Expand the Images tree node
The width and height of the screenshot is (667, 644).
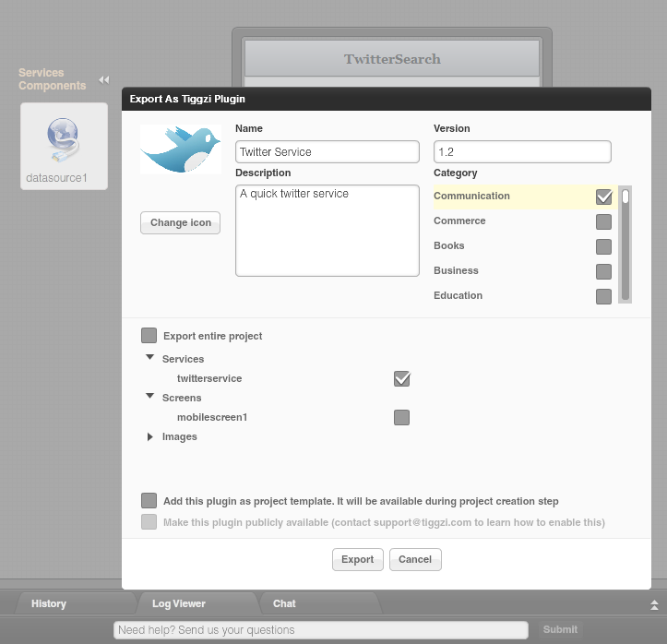coord(149,436)
